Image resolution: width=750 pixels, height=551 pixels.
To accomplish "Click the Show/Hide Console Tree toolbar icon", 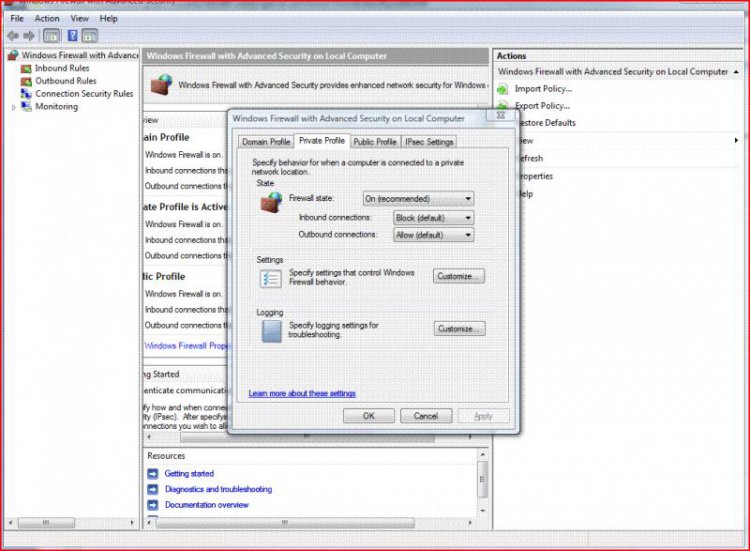I will point(52,36).
